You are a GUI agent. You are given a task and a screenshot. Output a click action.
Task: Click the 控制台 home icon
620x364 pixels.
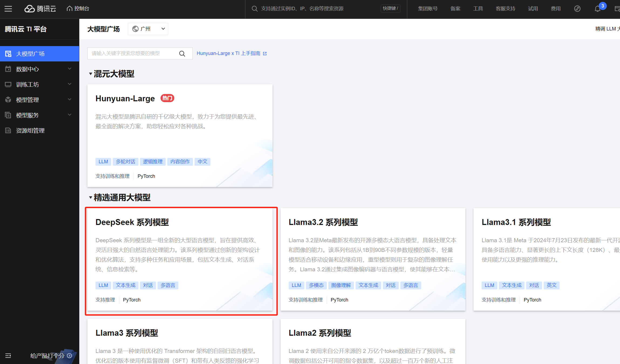[x=69, y=9]
